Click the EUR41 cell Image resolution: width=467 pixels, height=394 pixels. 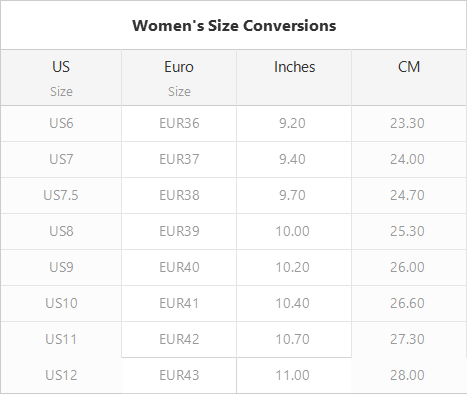pyautogui.click(x=179, y=304)
